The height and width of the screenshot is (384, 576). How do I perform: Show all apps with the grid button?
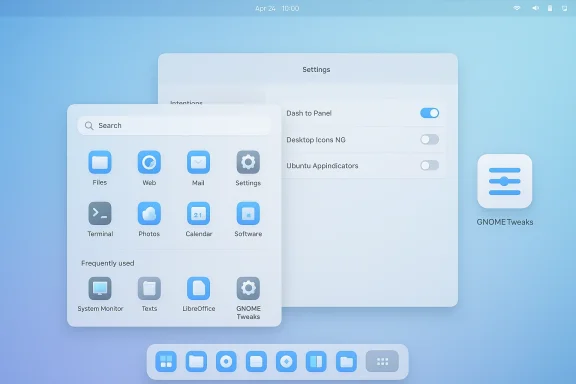[382, 362]
